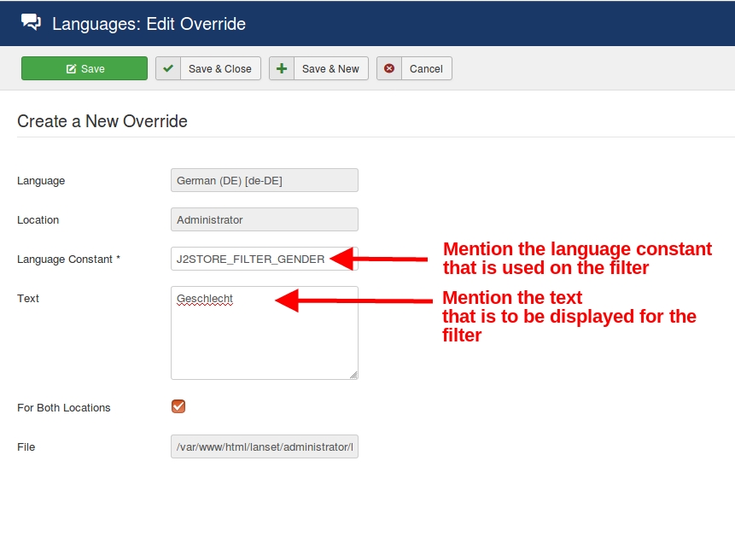Click the Administrator Location field

(264, 219)
